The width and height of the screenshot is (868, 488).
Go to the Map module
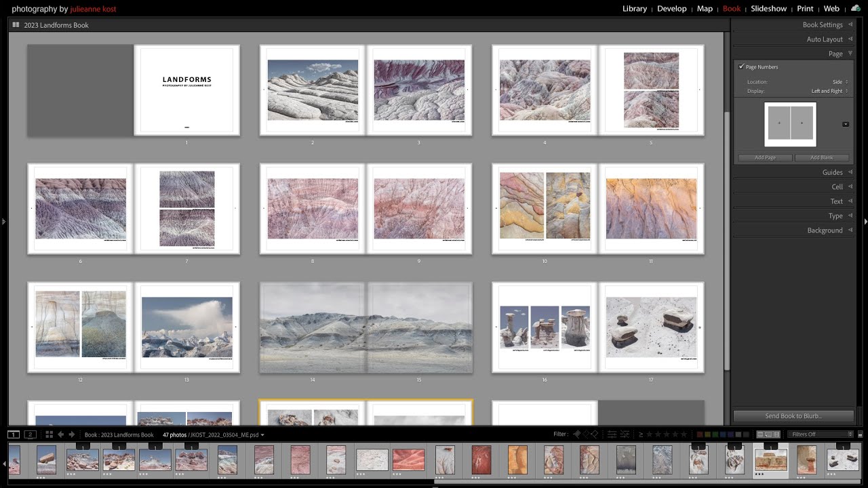click(x=705, y=9)
